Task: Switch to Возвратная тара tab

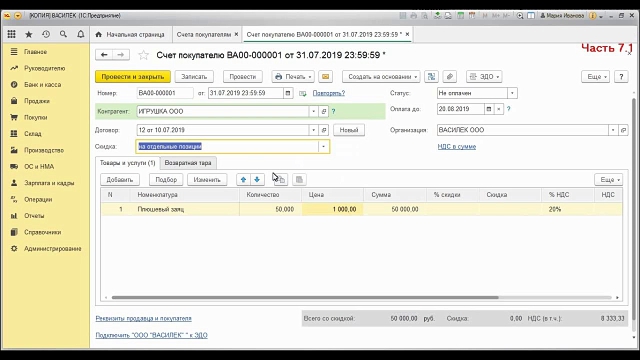Action: [x=188, y=163]
